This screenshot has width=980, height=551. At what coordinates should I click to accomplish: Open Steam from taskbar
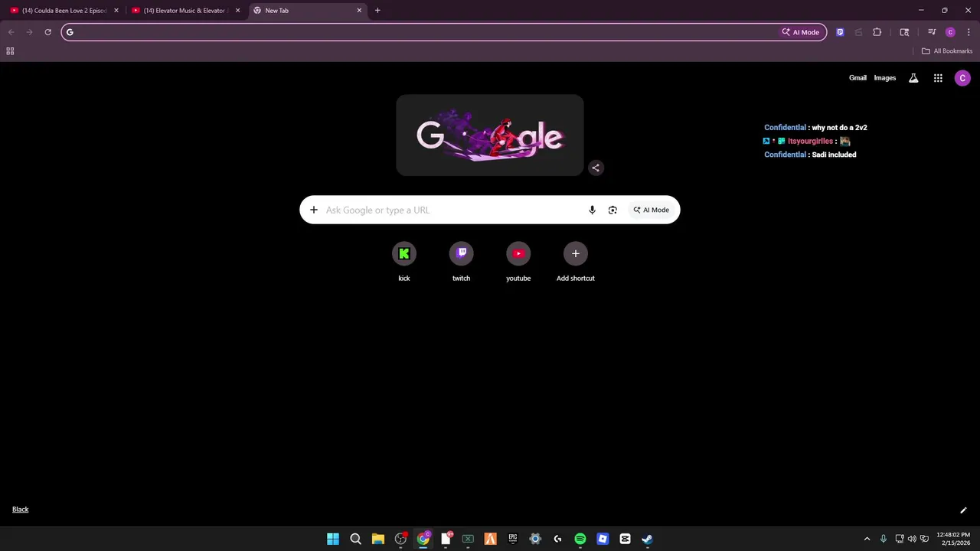(x=647, y=539)
